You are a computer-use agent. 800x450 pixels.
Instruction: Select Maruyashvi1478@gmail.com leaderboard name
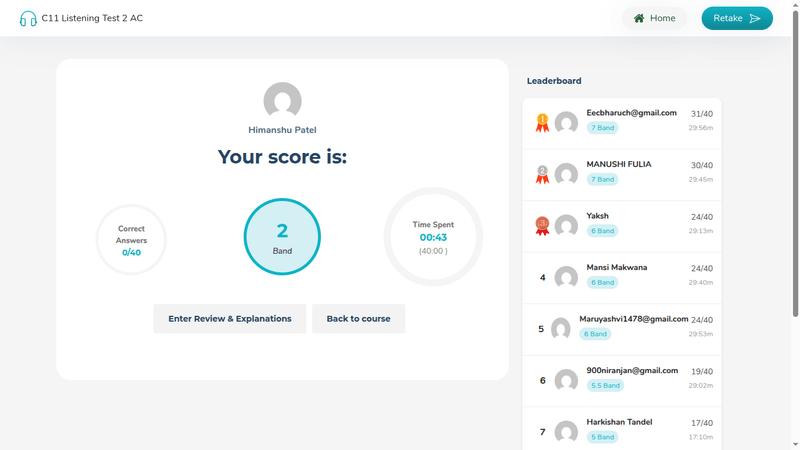[634, 319]
